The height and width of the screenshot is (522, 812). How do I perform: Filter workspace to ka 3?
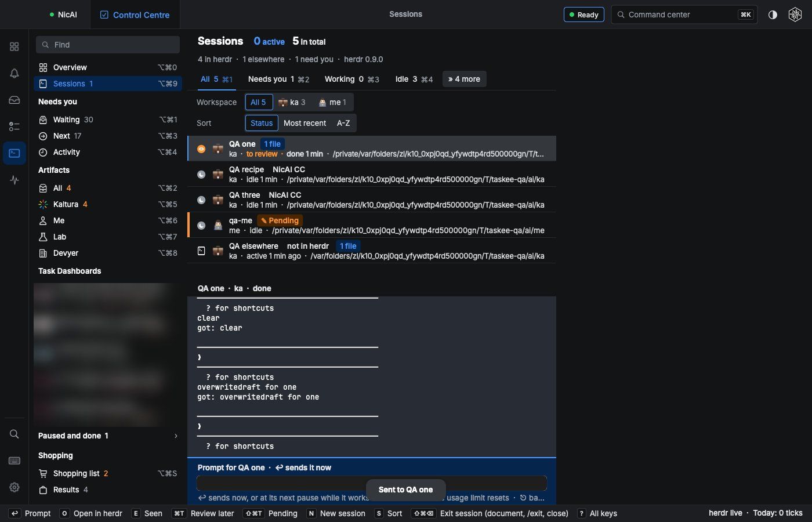[x=292, y=102]
